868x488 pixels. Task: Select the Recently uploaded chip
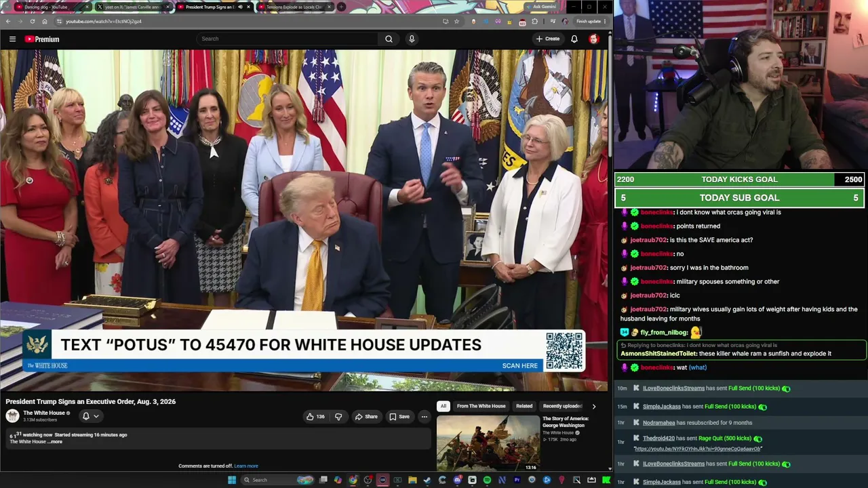pos(562,406)
